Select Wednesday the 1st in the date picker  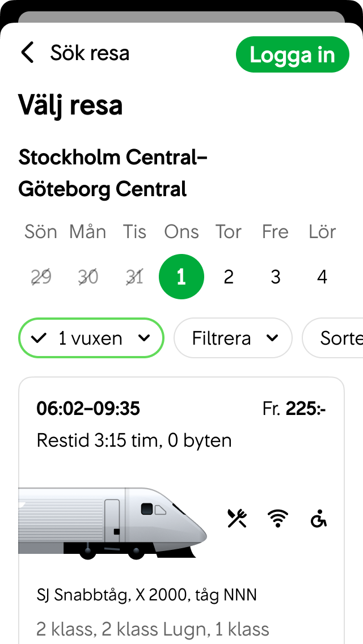pyautogui.click(x=181, y=277)
